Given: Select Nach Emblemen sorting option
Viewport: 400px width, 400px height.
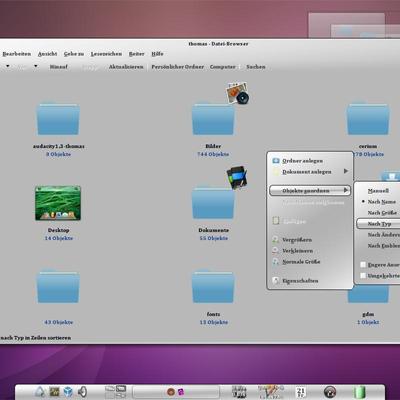Looking at the screenshot, I should [x=378, y=246].
